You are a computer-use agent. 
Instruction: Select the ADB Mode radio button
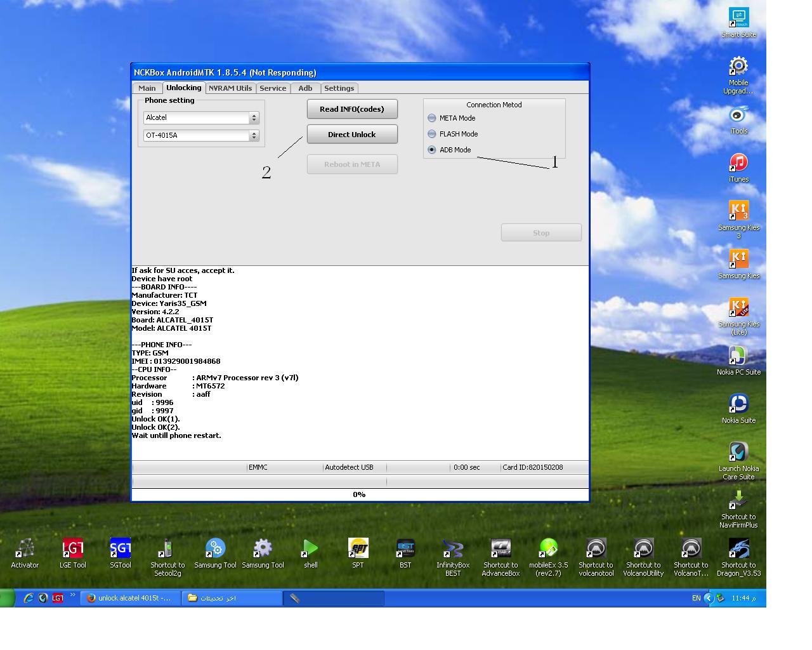(x=432, y=150)
